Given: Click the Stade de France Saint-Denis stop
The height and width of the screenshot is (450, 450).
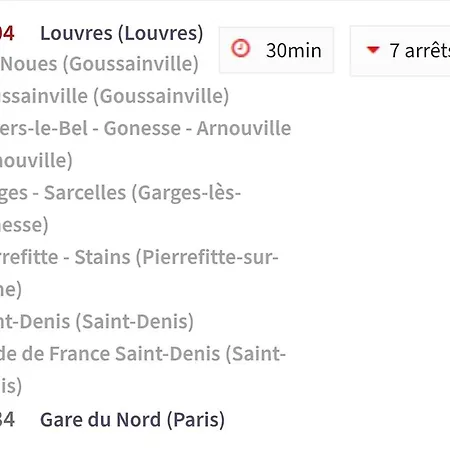Looking at the screenshot, I should 143,354.
